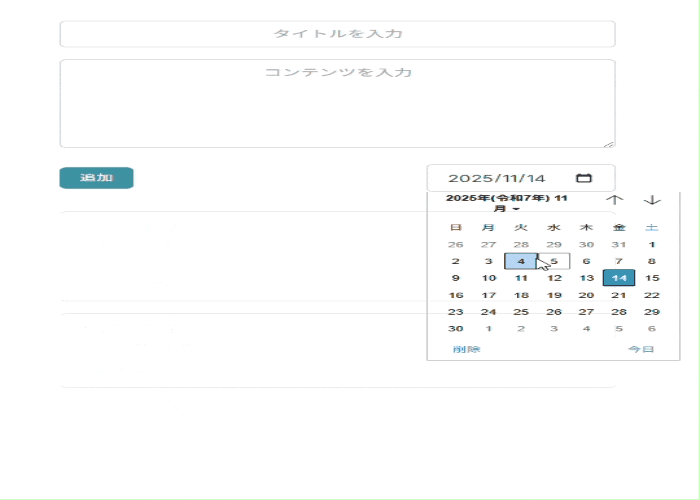Choose November 13 in the calendar
This screenshot has height=500, width=700.
pos(586,278)
